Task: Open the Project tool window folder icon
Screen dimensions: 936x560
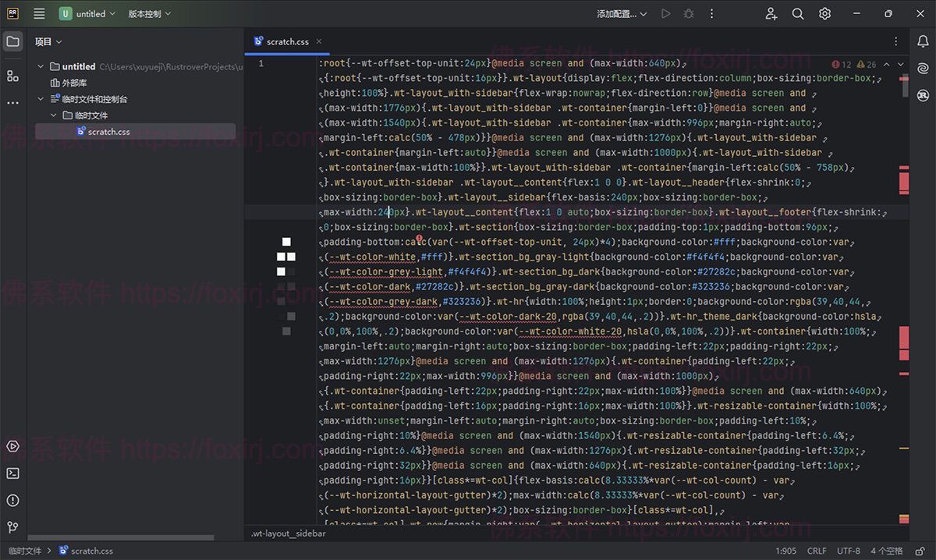Action: (12, 41)
